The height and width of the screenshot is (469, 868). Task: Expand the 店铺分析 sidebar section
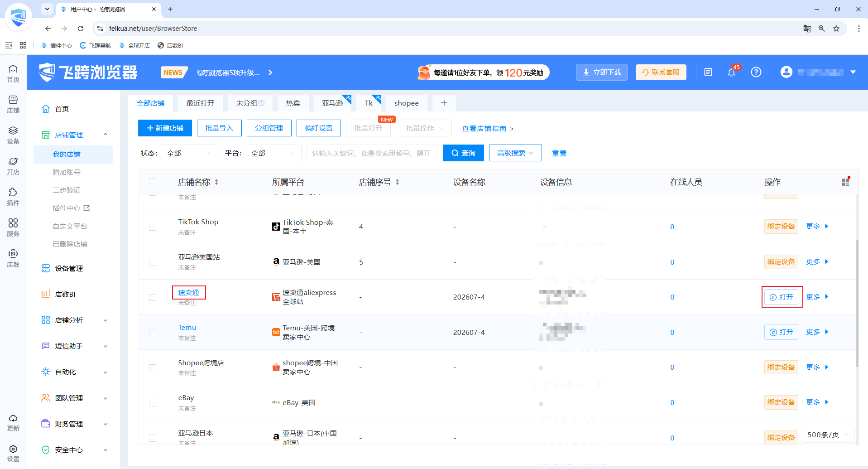(105, 320)
